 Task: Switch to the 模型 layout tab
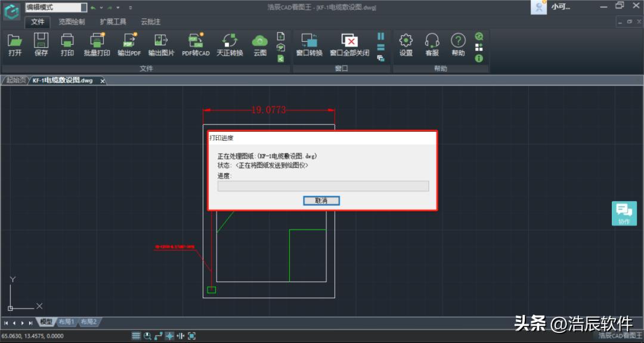[x=46, y=322]
